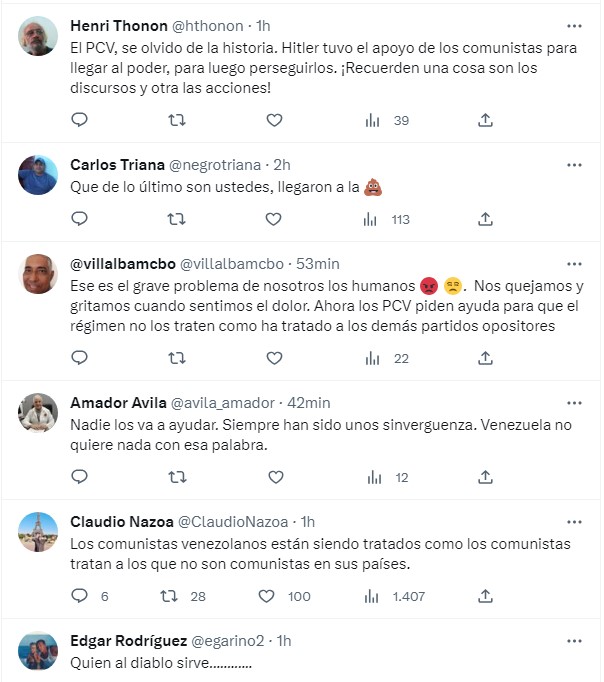Like the tweet by @villalbamcbo
The height and width of the screenshot is (682, 604).
[274, 358]
